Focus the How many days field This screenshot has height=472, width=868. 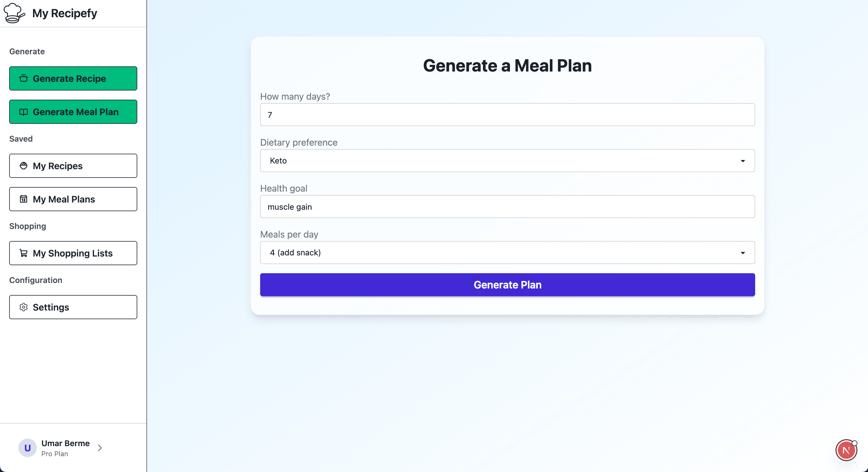[x=507, y=115]
